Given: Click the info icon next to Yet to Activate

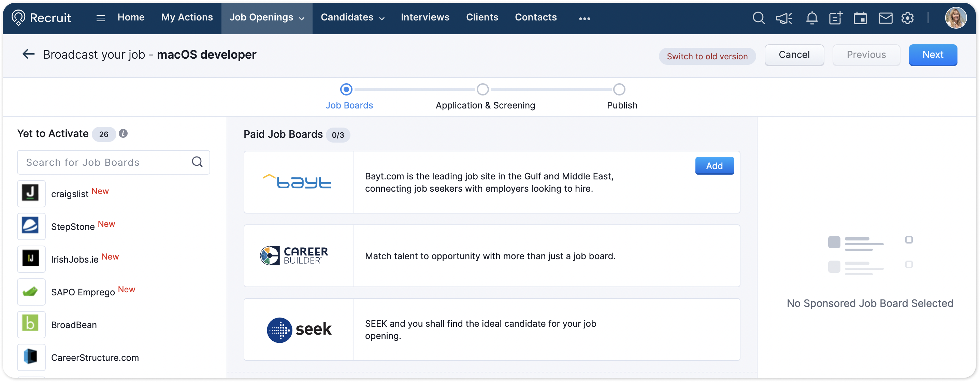Looking at the screenshot, I should pos(123,133).
